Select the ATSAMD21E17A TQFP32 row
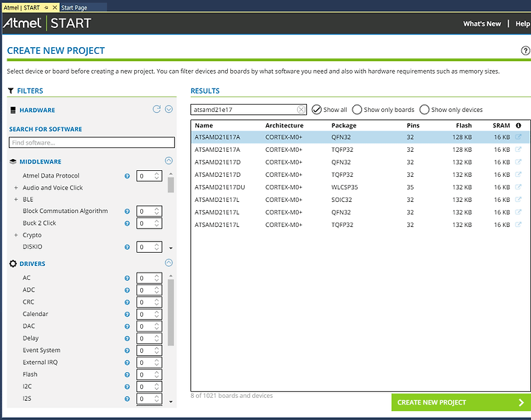Viewport: 531px width, 420px height. tap(361, 150)
